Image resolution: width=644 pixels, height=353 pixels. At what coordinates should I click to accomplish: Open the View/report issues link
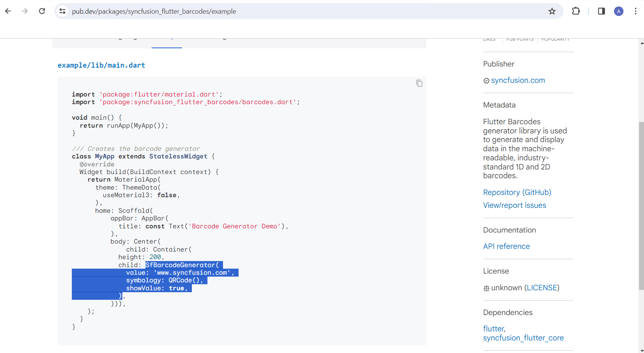tap(514, 205)
